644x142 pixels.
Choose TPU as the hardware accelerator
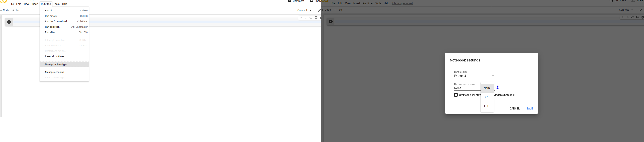(487, 106)
